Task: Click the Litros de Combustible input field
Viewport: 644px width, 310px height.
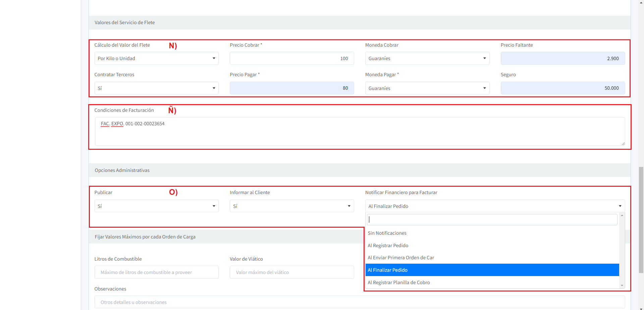Action: (156, 272)
